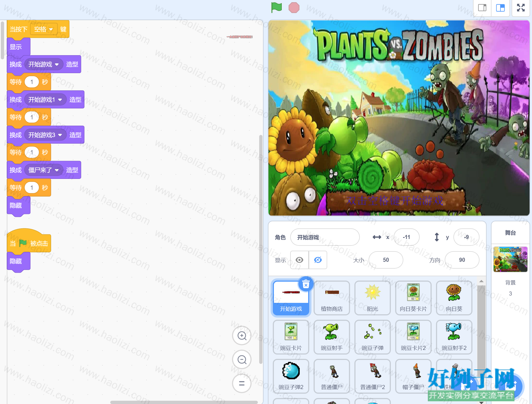This screenshot has height=404, width=532.
Task: Select the 开始游戏 sprite thumbnail
Action: pos(291,298)
